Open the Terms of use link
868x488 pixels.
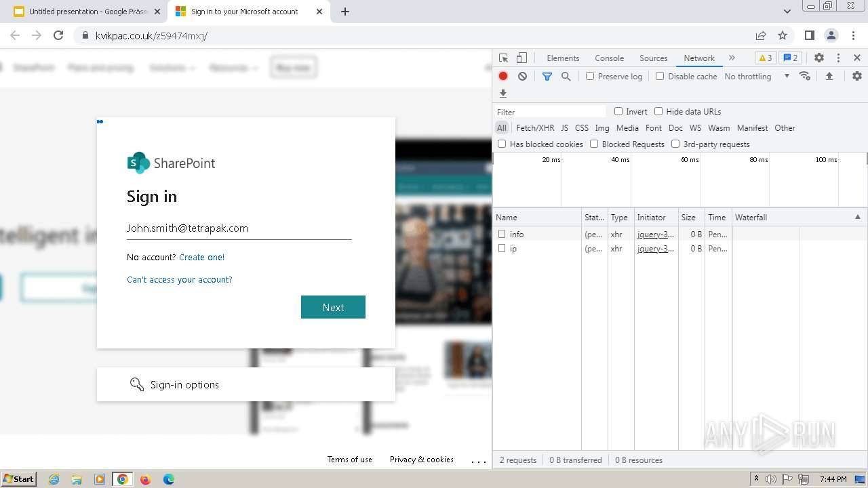(350, 460)
